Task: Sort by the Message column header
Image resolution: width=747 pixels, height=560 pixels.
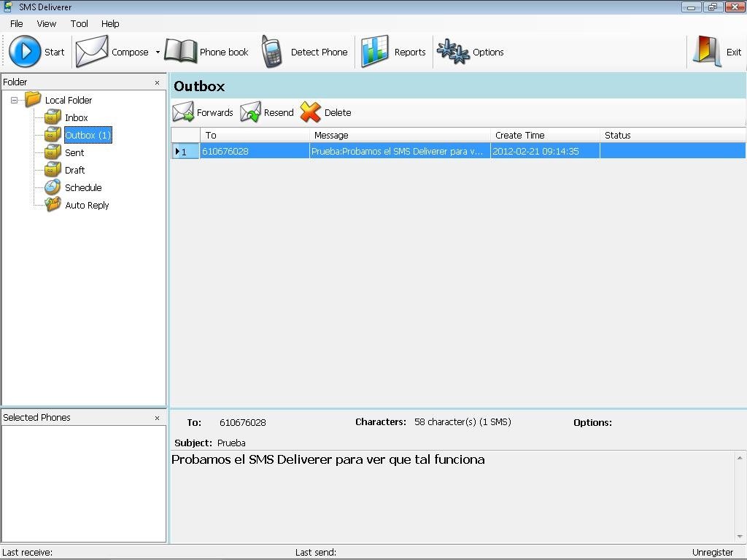Action: (400, 135)
